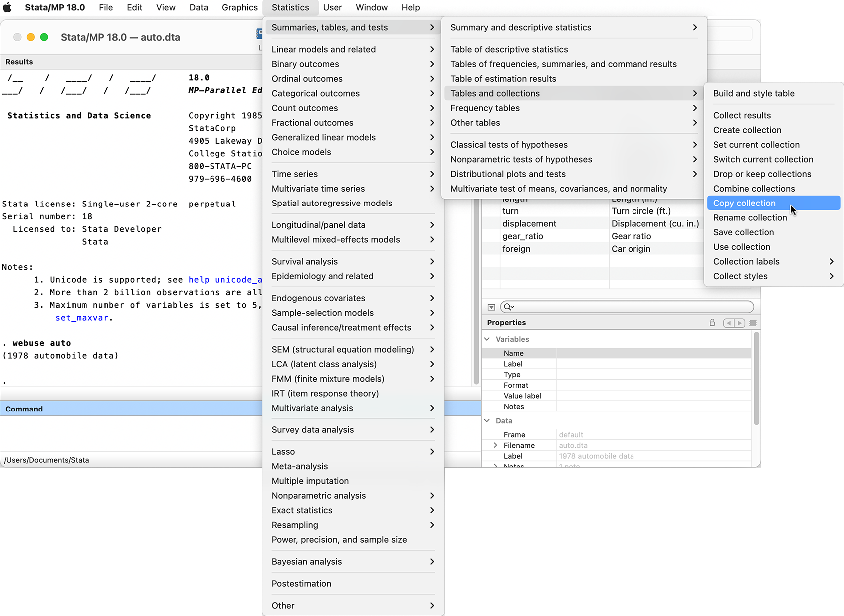Screen dimensions: 844x616
Task: Click the Properties panel scrollbar
Action: click(x=756, y=379)
